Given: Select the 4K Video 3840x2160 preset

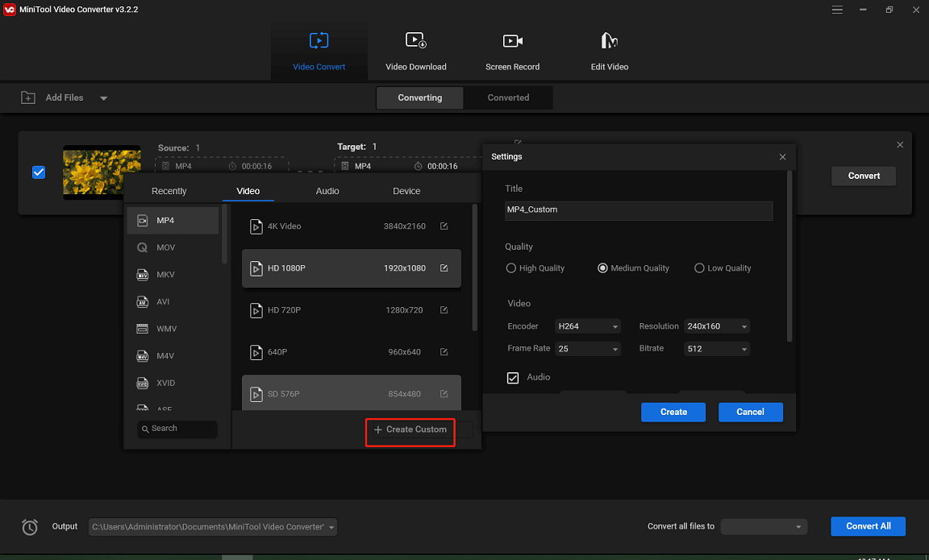Looking at the screenshot, I should click(352, 226).
